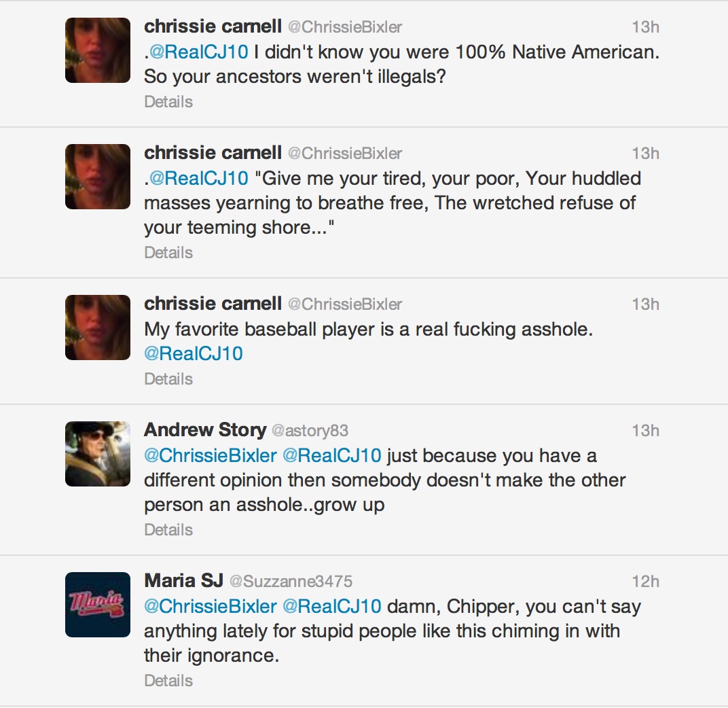Open chrissie carnell's avatar on the favorite baseball player tweet
Screen dimensions: 728x708
tap(98, 328)
